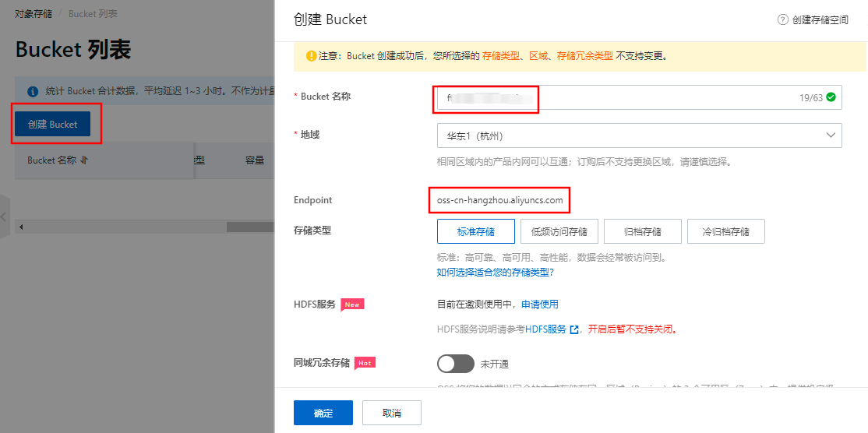The height and width of the screenshot is (433, 868).
Task: Click the left sidebar collapse handle
Action: coord(4,217)
